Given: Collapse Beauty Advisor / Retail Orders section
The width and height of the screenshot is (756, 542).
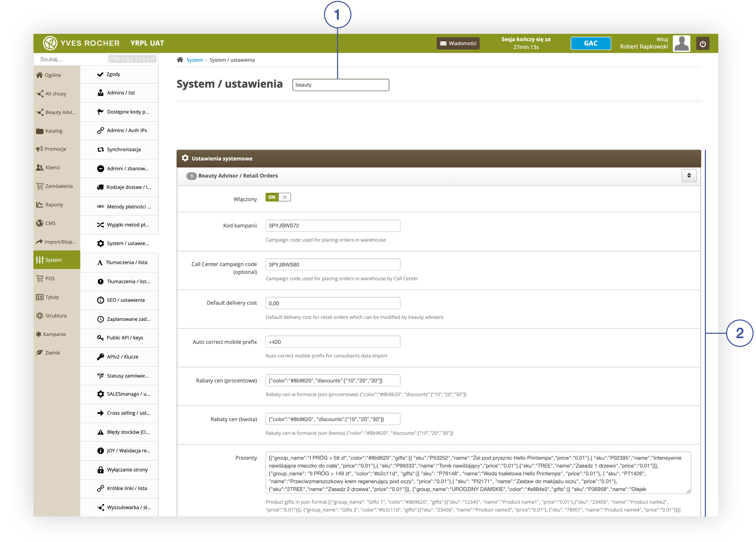Looking at the screenshot, I should tap(689, 175).
